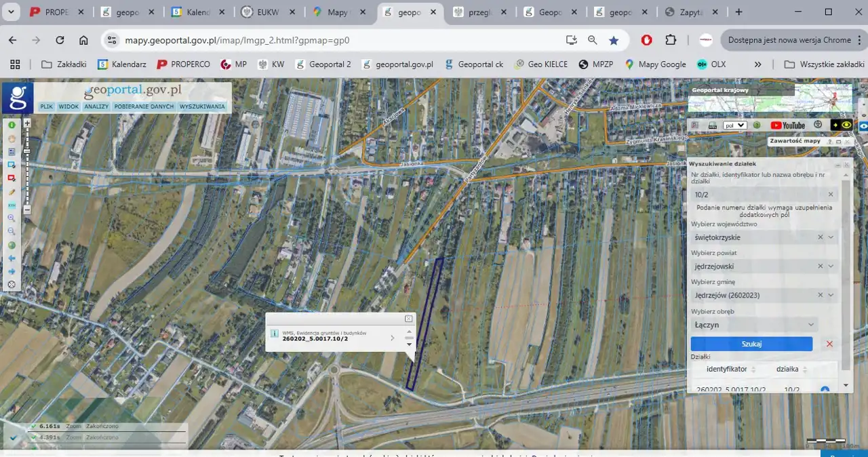868x457 pixels.
Task: Activate the pencil drawing tool
Action: (x=12, y=192)
